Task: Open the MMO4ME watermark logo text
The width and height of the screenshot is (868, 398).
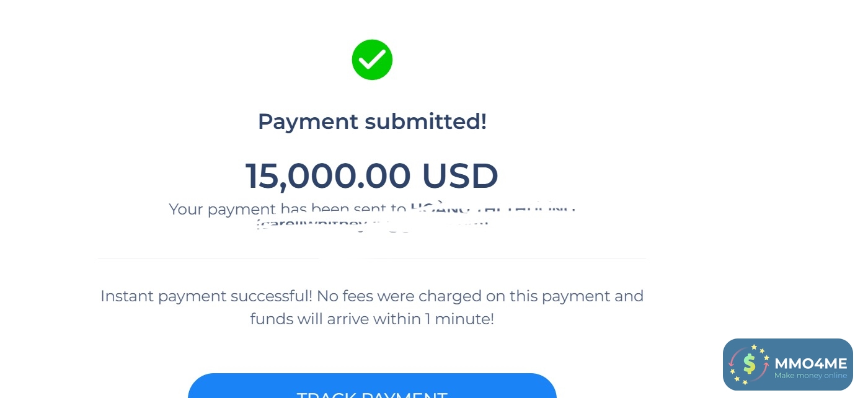Action: point(810,363)
